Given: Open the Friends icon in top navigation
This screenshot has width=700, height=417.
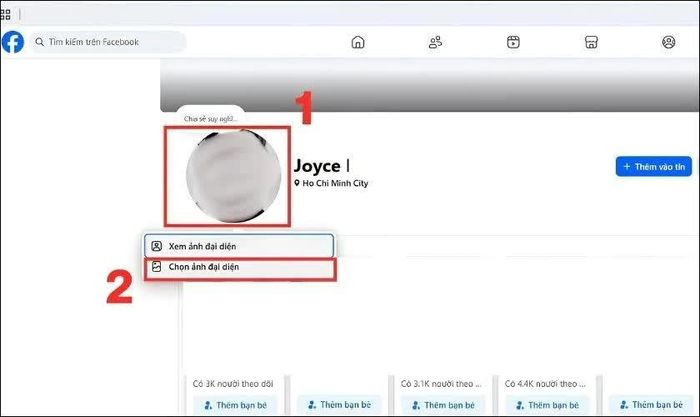Looking at the screenshot, I should tap(435, 42).
